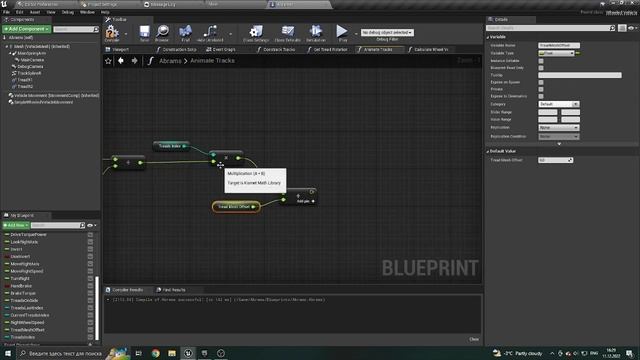Click the Abrams breadcrumb link
640x360 pixels.
[170, 61]
